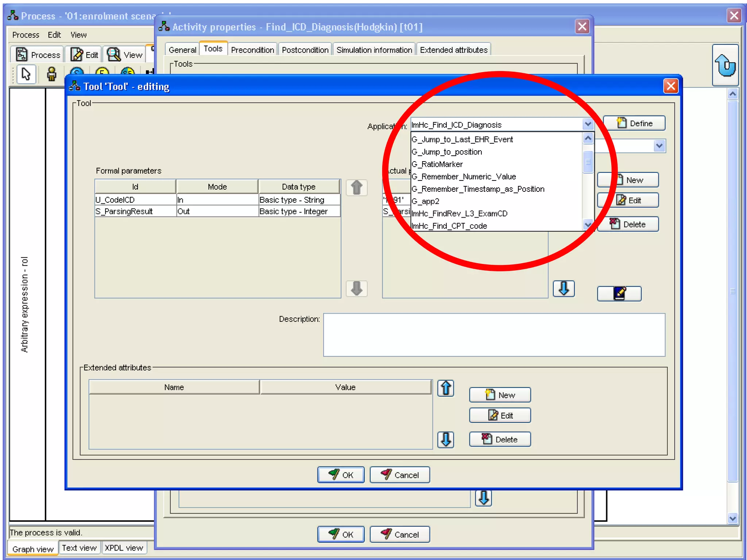Select the arrow pointer tool in toolbar
This screenshot has height=560, width=747.
coord(26,74)
